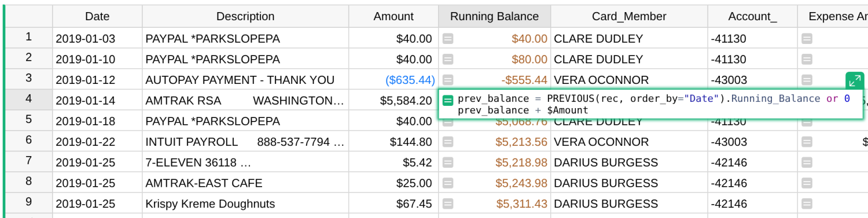Click the 2019-01-22 date cell
The height and width of the screenshot is (218, 868).
coord(97,142)
